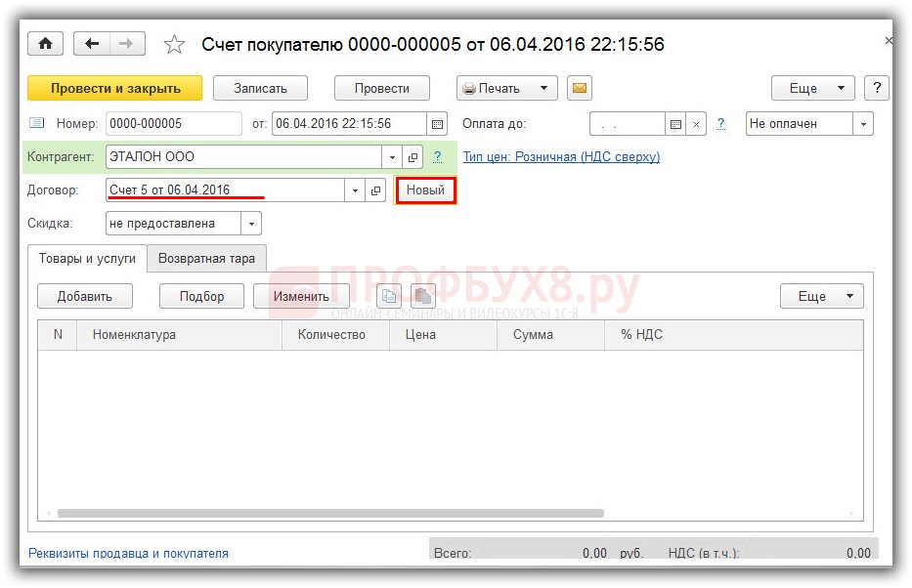
Task: Add document to favorites star
Action: (174, 45)
